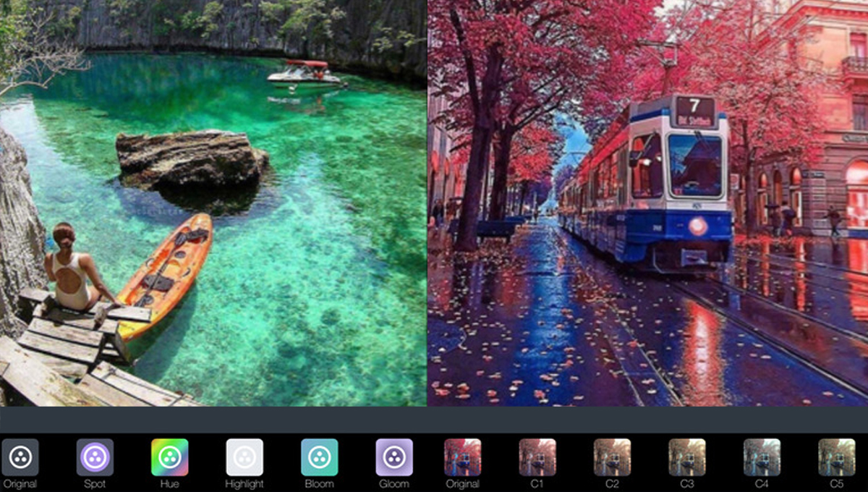Open the tram street photo
868x492 pixels.
[647, 203]
